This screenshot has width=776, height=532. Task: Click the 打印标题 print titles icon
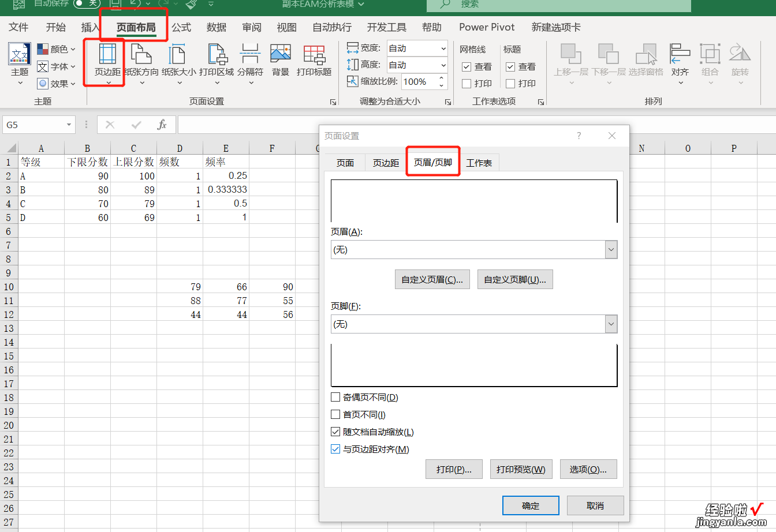[314, 54]
